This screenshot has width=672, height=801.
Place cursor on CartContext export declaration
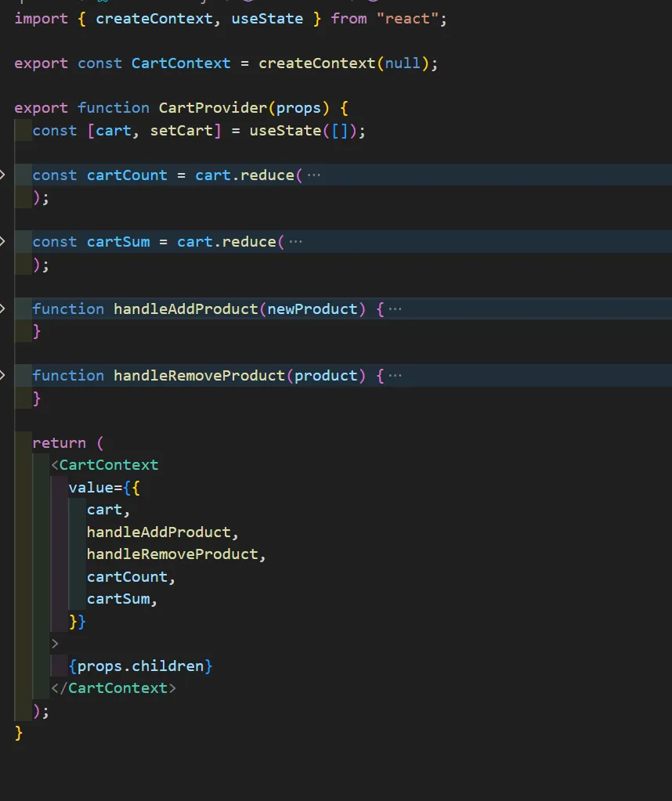click(x=181, y=63)
